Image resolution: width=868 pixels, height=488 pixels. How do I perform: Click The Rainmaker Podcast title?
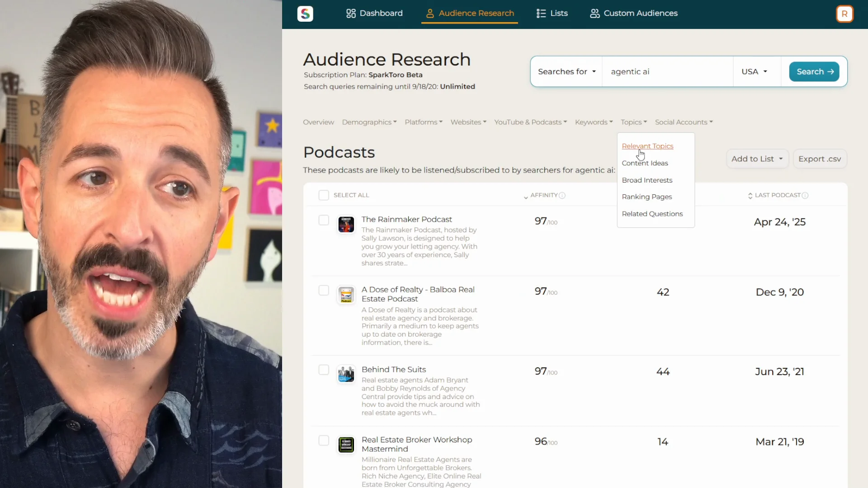click(406, 219)
